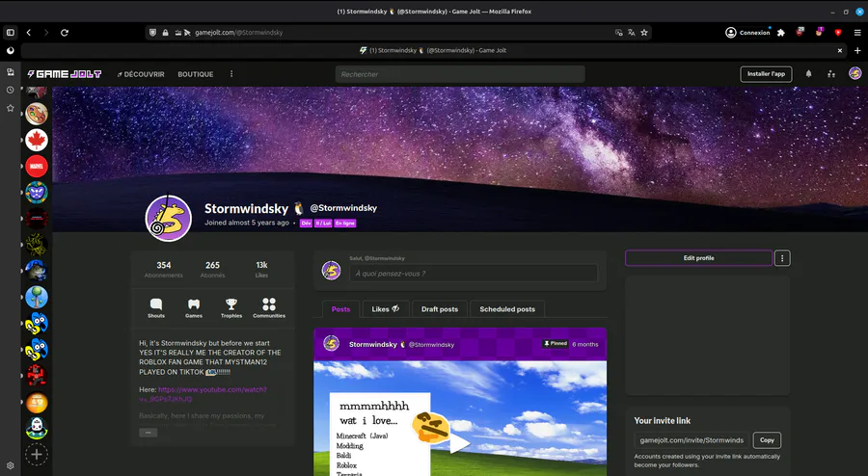
Task: Click the padlock site security icon
Action: point(166,33)
